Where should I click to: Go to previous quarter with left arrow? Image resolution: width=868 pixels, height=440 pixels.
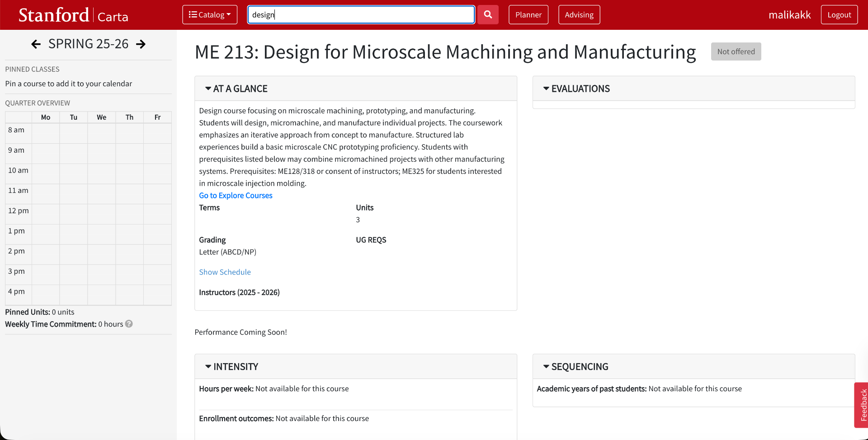[x=36, y=44]
